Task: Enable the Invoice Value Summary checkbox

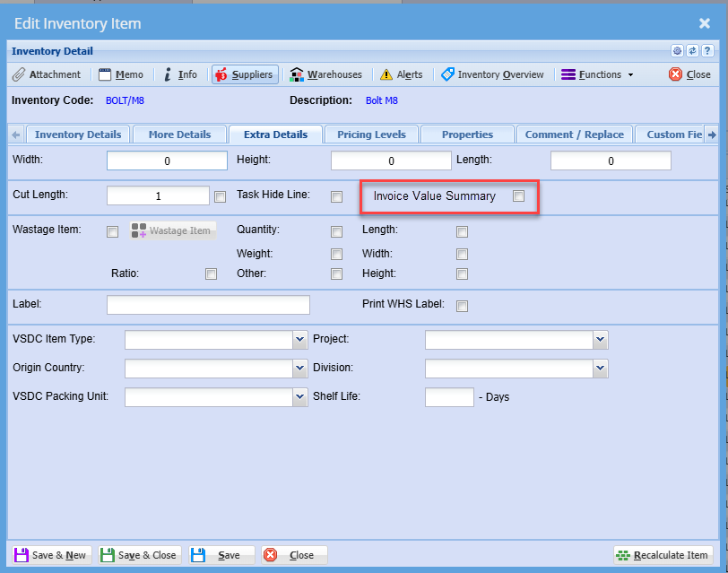Action: [518, 196]
